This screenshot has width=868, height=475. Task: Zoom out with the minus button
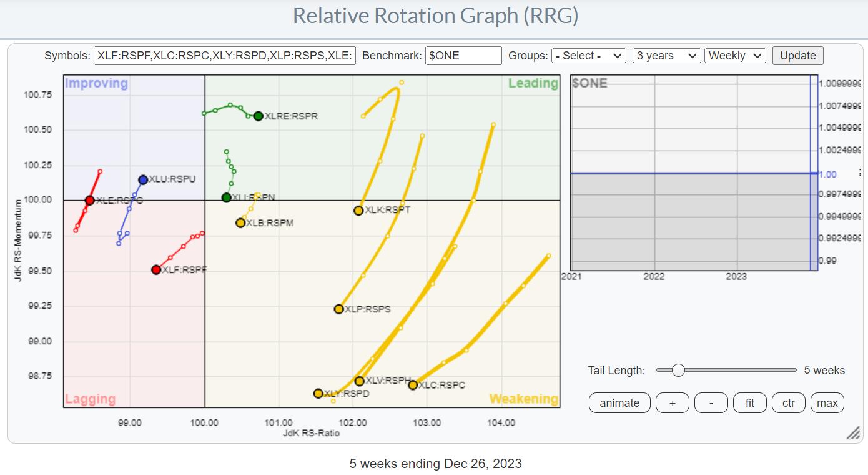pyautogui.click(x=711, y=403)
